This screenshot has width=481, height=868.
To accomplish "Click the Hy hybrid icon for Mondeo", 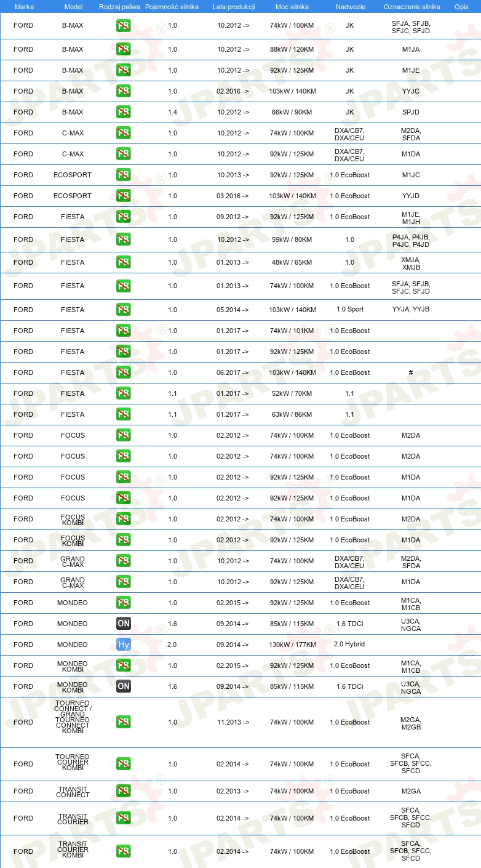I will tap(124, 645).
